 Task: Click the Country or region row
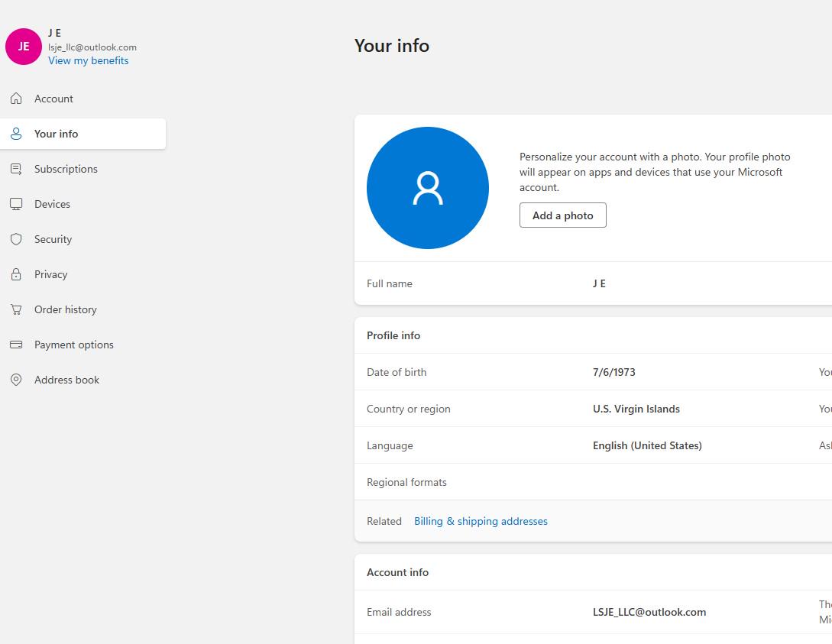(x=593, y=409)
